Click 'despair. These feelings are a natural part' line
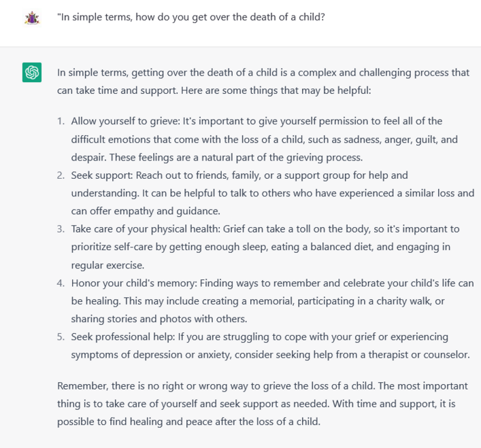 click(217, 158)
